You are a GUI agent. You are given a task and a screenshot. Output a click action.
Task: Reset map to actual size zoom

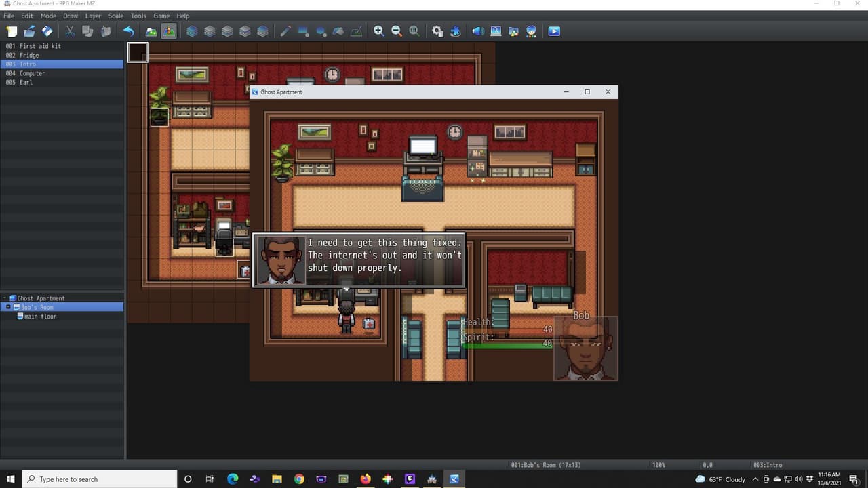click(414, 31)
